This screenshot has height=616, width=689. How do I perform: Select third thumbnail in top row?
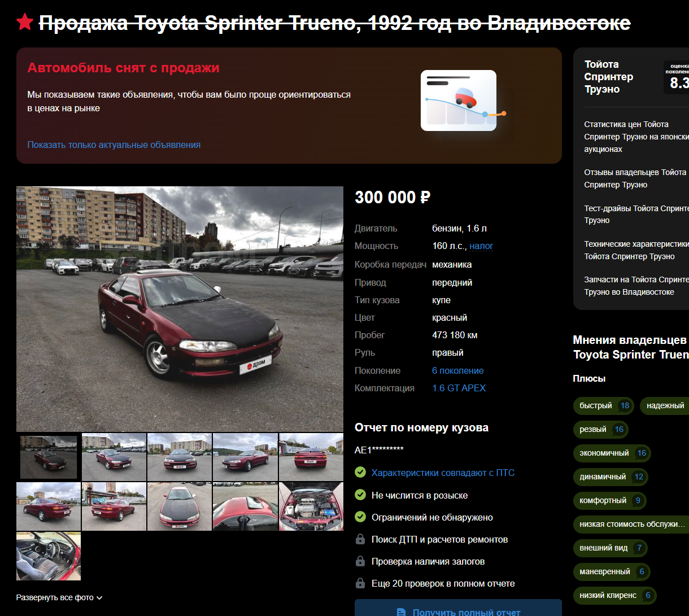point(180,457)
